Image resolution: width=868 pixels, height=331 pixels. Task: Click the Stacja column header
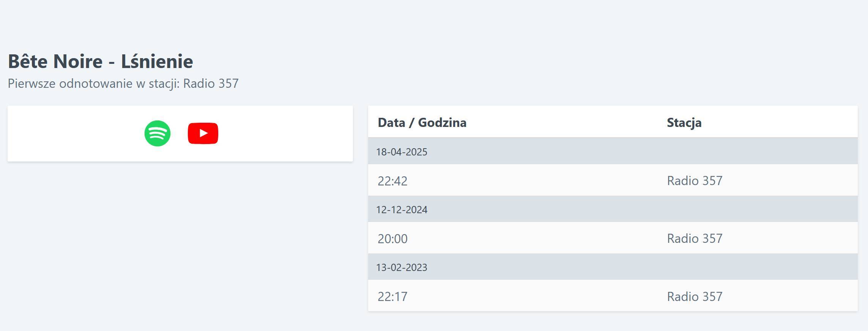point(684,123)
